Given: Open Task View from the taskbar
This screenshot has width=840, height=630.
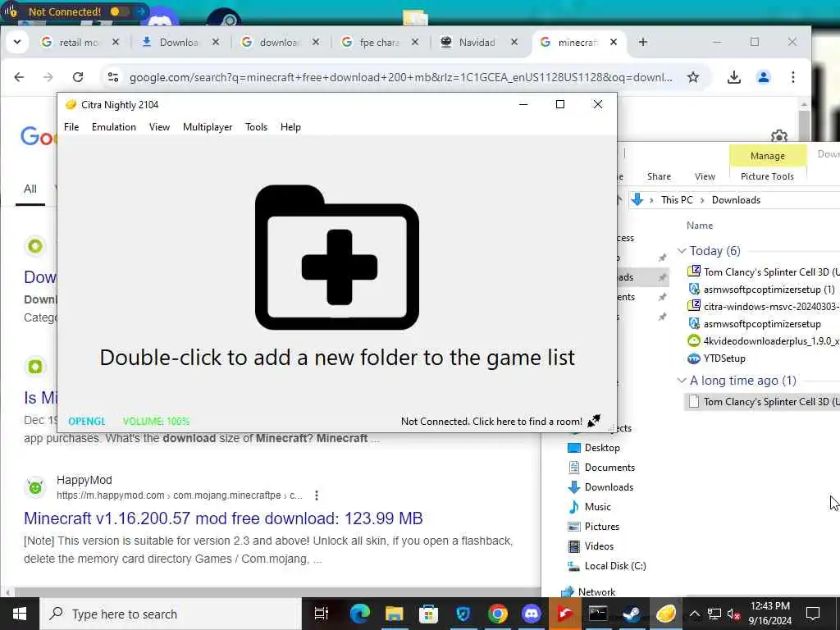Looking at the screenshot, I should (x=321, y=614).
